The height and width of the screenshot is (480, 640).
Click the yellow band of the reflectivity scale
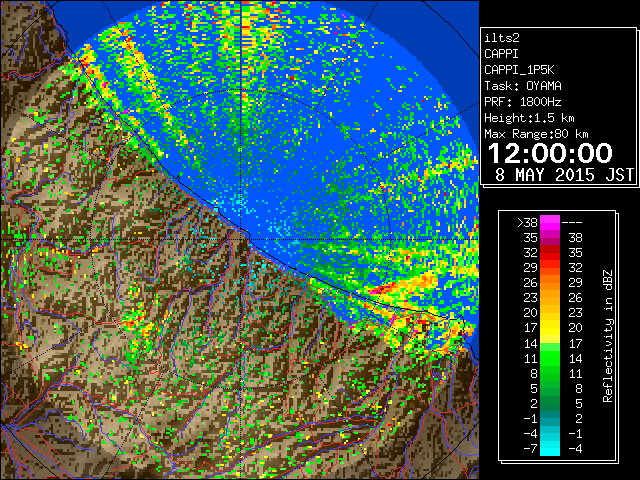(x=550, y=329)
